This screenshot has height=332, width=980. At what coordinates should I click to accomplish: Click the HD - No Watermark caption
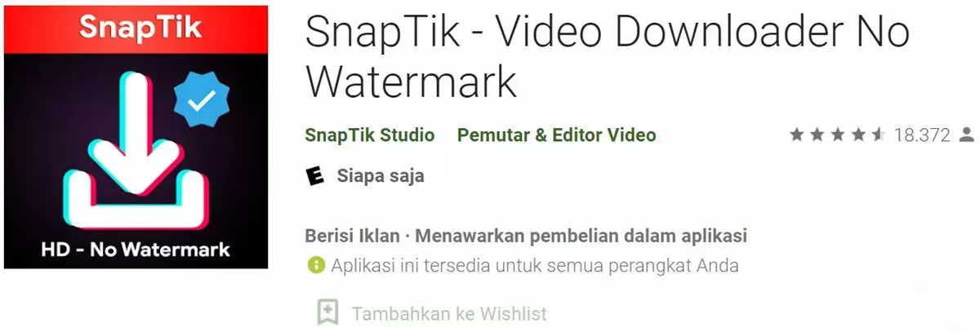136,250
